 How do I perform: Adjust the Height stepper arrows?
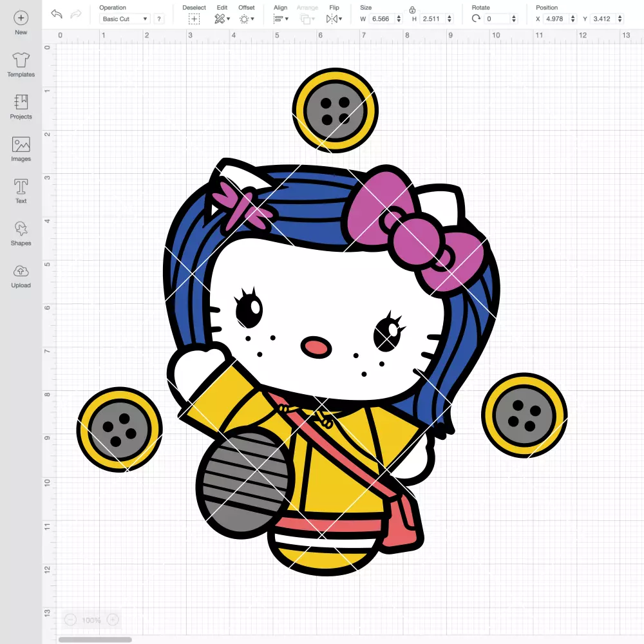(450, 19)
